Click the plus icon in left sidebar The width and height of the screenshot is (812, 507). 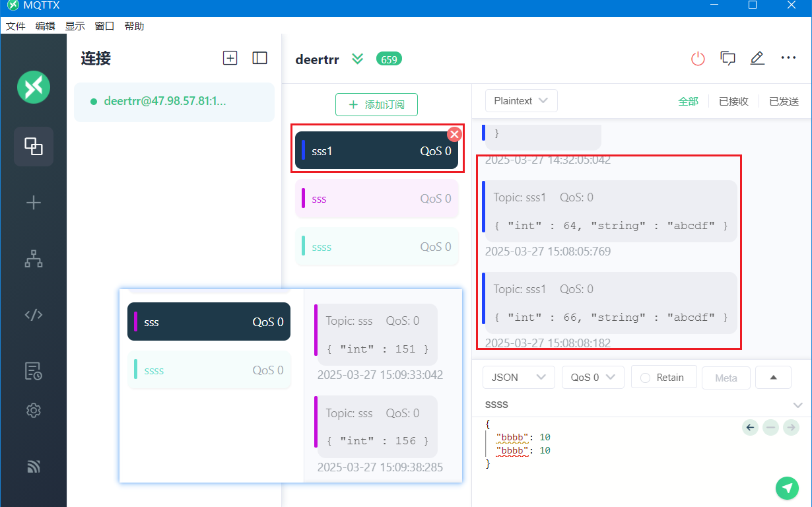[x=34, y=203]
